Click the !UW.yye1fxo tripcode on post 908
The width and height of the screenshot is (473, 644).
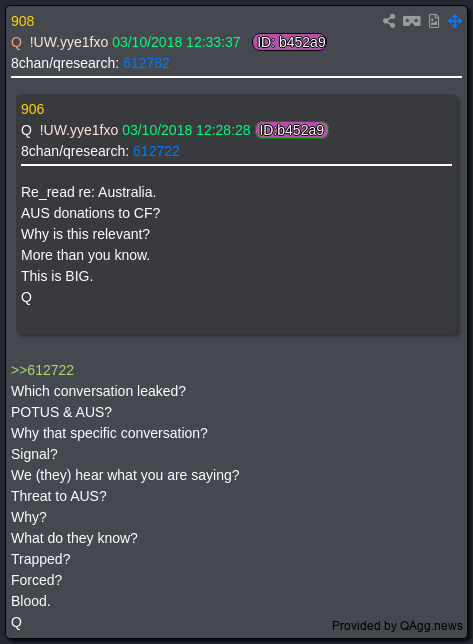pos(69,42)
